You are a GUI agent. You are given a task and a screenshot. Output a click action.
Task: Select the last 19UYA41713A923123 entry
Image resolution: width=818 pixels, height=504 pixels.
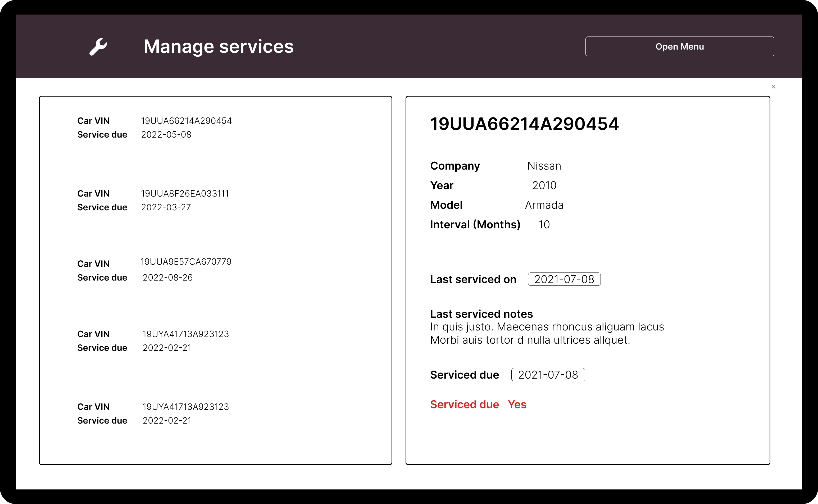tap(185, 407)
